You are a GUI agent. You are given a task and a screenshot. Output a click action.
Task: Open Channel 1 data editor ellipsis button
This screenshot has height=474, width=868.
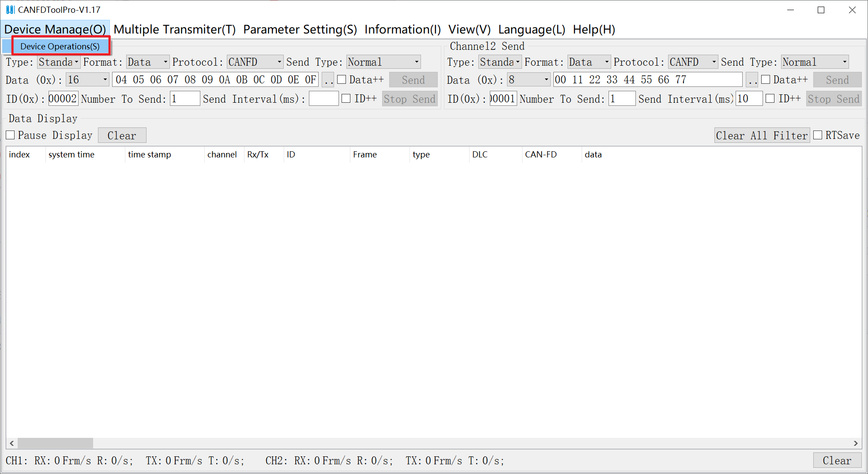(328, 80)
